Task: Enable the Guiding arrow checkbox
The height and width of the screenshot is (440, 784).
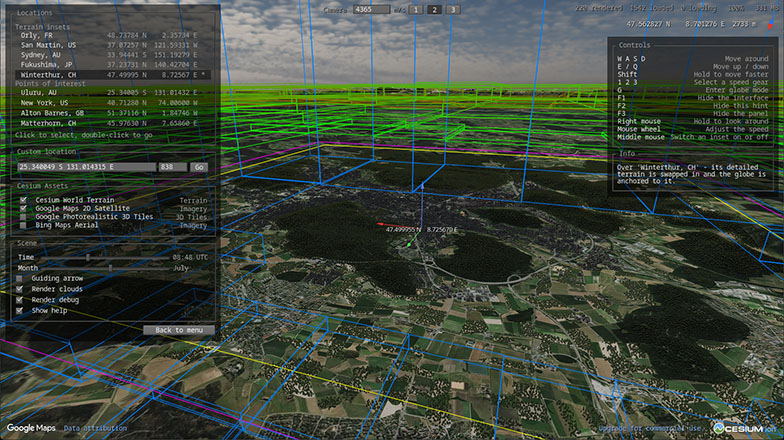Action: tap(20, 278)
